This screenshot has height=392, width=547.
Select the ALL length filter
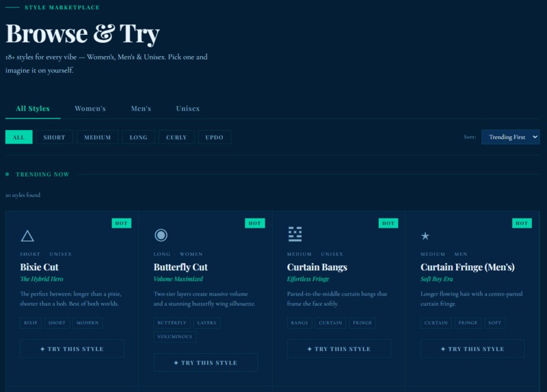click(x=19, y=138)
